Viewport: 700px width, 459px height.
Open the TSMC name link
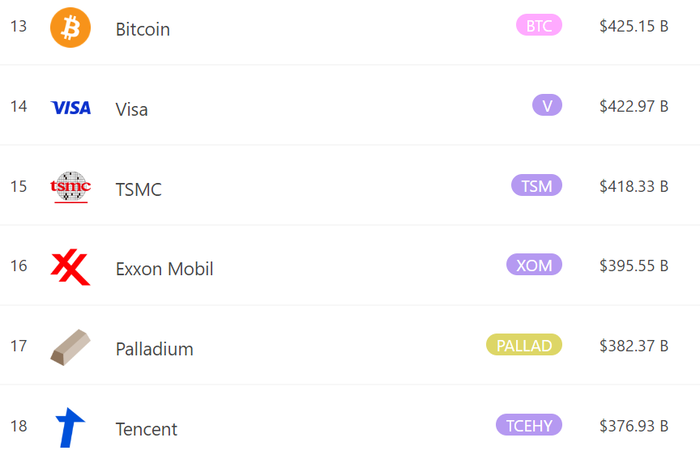tap(138, 189)
